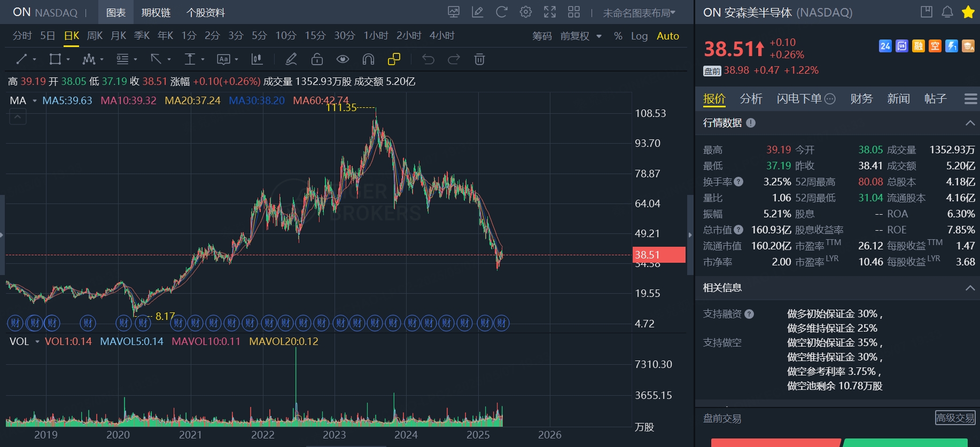Image resolution: width=980 pixels, height=447 pixels.
Task: Open the chart comparison icon
Action: (x=454, y=12)
